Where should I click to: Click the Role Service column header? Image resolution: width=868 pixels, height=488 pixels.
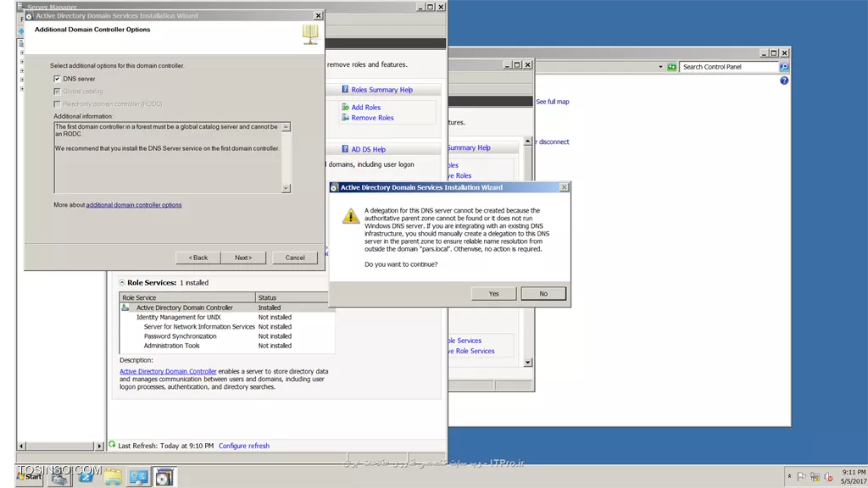pyautogui.click(x=187, y=297)
